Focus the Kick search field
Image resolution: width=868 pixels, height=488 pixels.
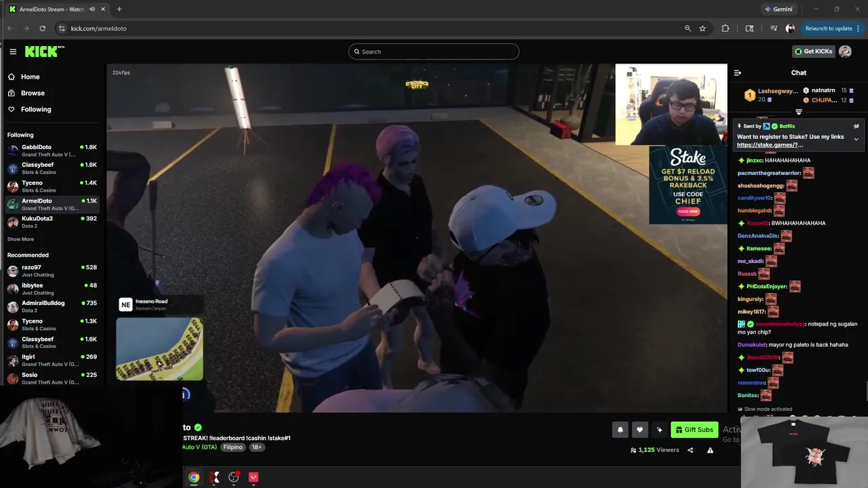[434, 52]
